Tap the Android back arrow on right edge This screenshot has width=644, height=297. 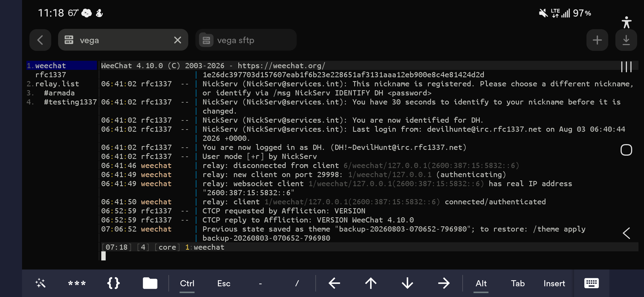626,233
